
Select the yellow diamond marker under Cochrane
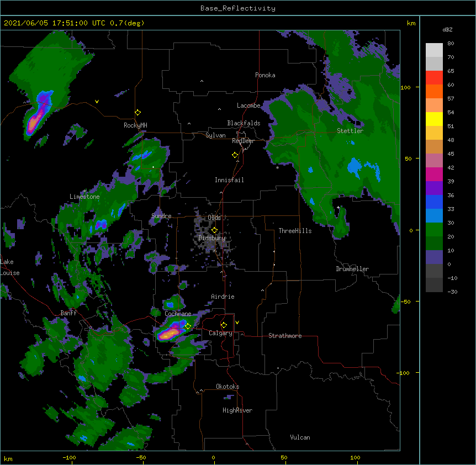[188, 326]
